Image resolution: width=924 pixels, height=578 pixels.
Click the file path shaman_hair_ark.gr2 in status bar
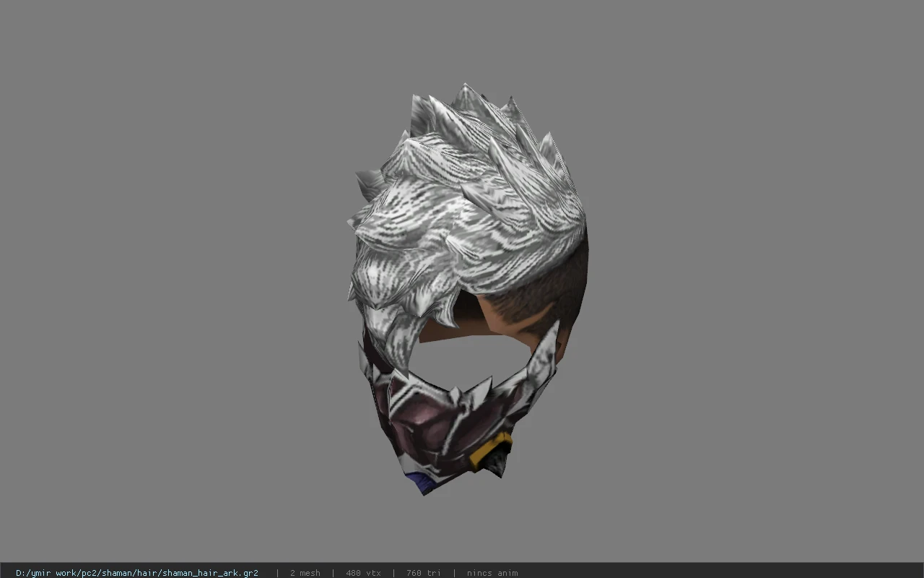pos(137,573)
